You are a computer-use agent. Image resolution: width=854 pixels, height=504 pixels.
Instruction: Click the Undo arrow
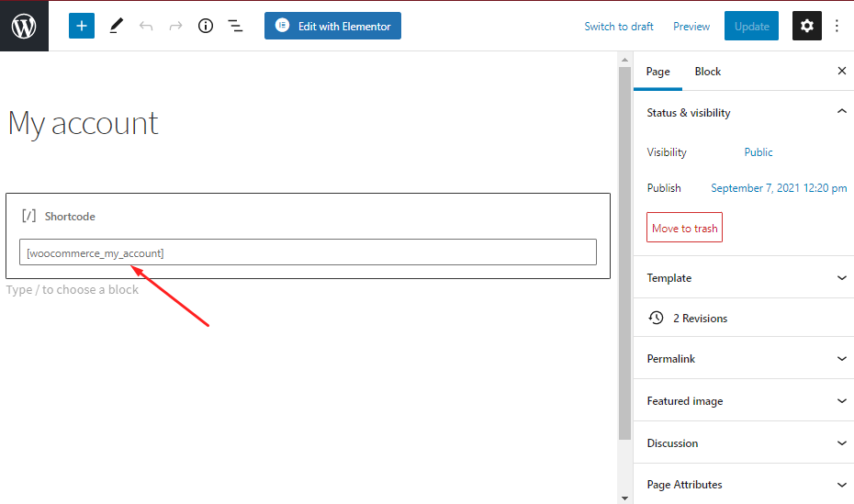(146, 26)
